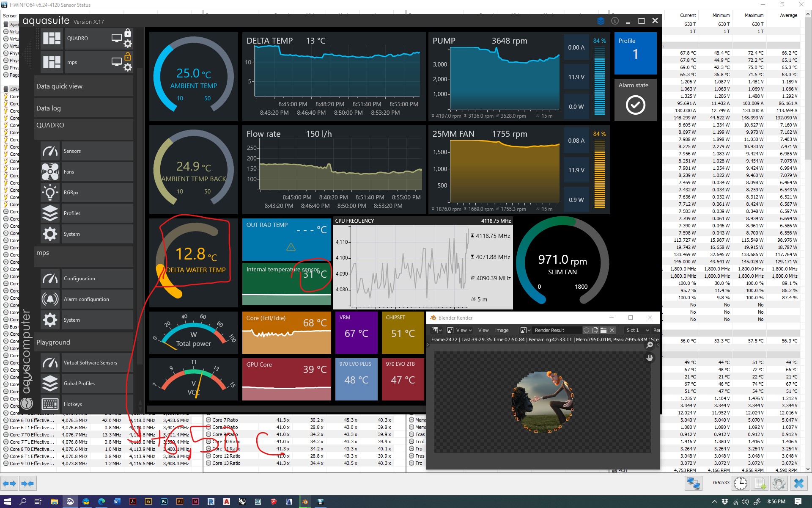Click the Profile 1 tile
812x508 pixels.
coord(635,54)
